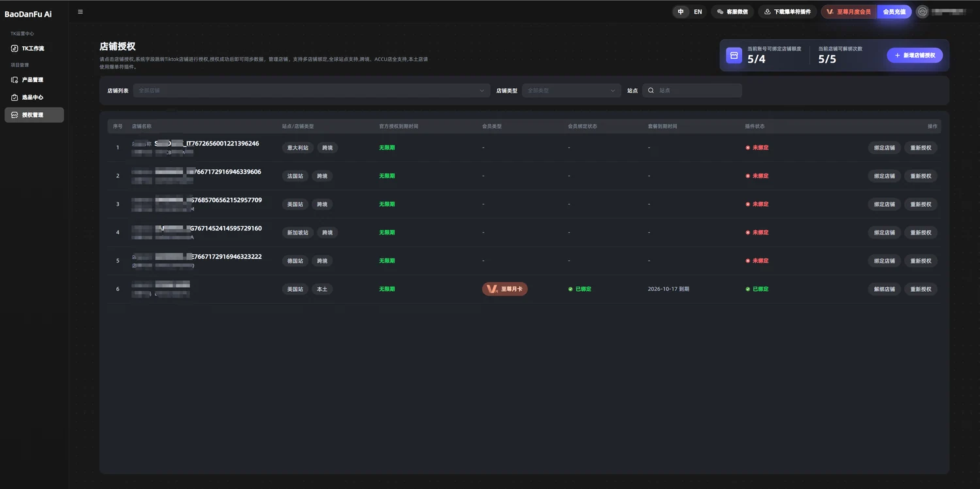The width and height of the screenshot is (980, 489).
Task: Open 客服微信 contact button
Action: (732, 12)
